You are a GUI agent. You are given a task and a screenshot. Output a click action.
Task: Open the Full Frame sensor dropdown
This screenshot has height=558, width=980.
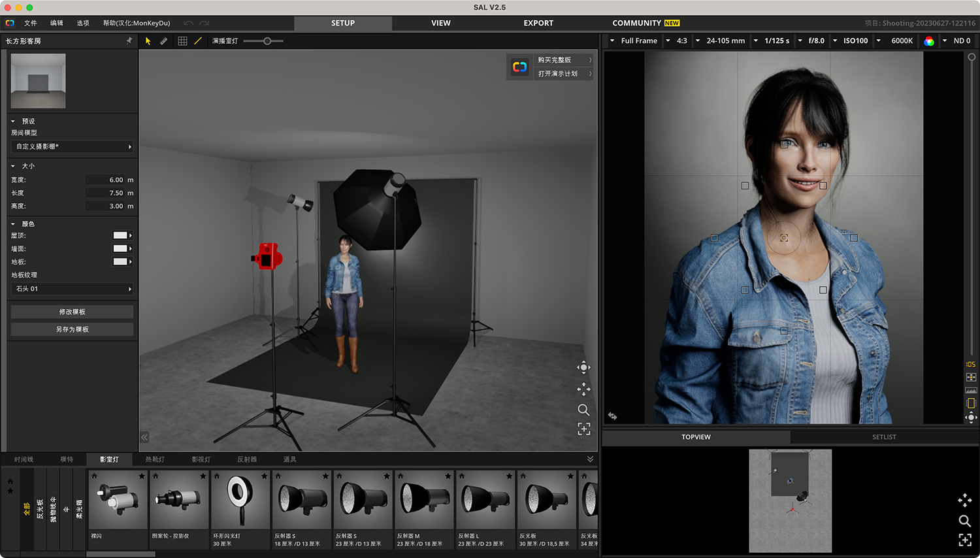(x=636, y=41)
